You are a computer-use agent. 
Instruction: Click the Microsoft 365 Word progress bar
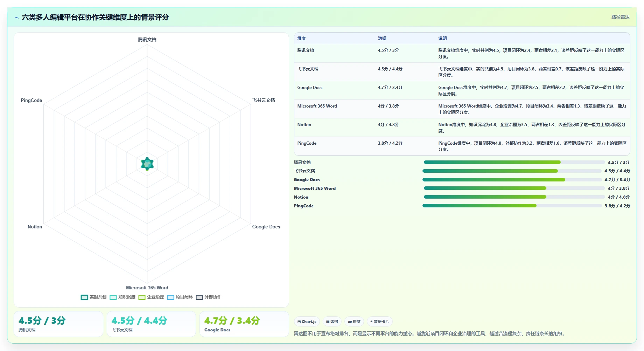(514, 188)
